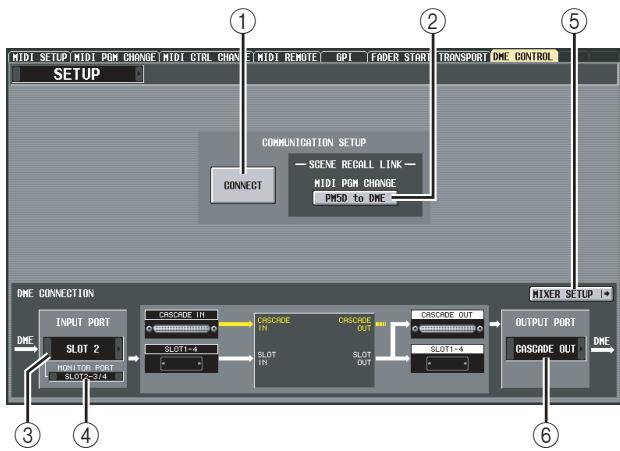Open the FADER START tab
The image size is (620, 451).
(x=401, y=57)
